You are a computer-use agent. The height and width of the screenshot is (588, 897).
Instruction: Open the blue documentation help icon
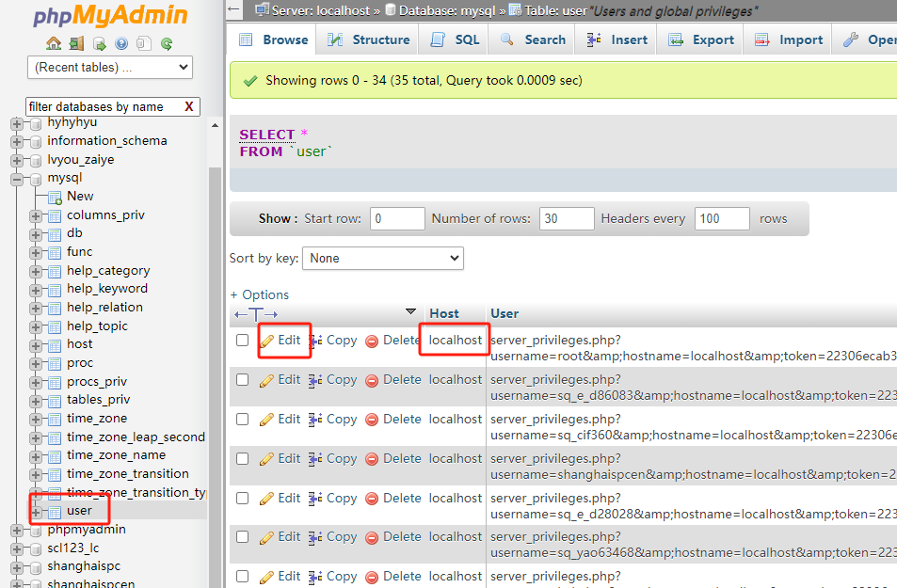tap(121, 43)
